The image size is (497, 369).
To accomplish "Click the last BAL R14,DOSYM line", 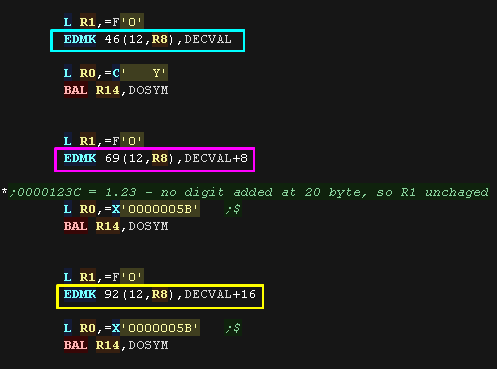I will pos(116,345).
